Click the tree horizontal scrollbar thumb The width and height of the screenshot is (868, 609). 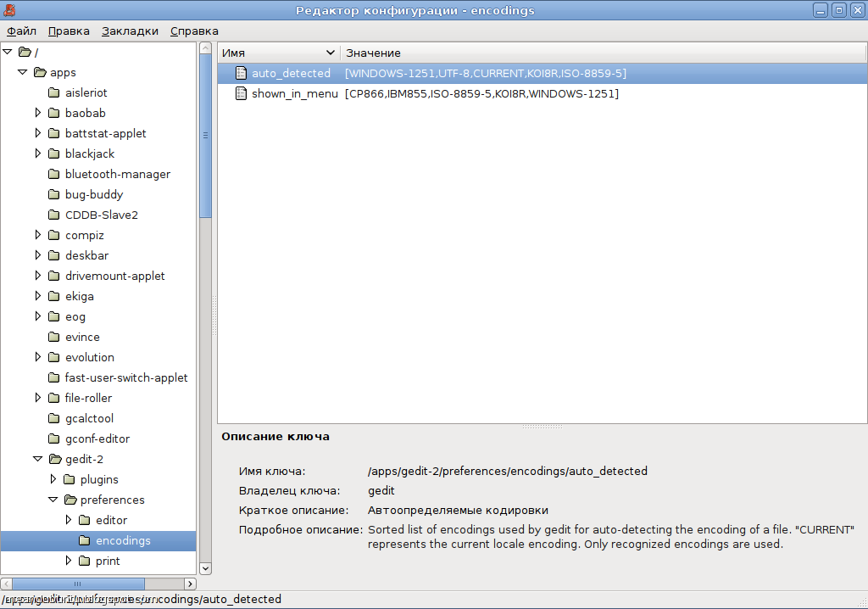point(78,584)
